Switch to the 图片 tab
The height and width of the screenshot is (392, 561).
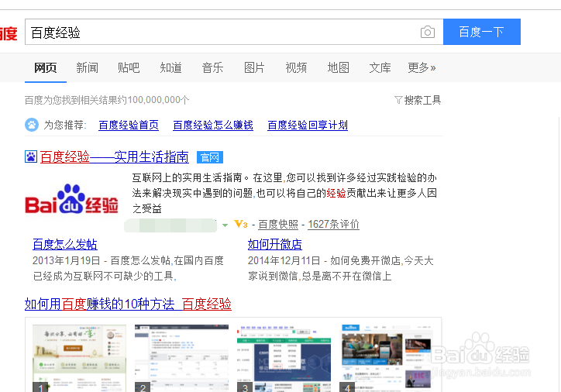254,67
